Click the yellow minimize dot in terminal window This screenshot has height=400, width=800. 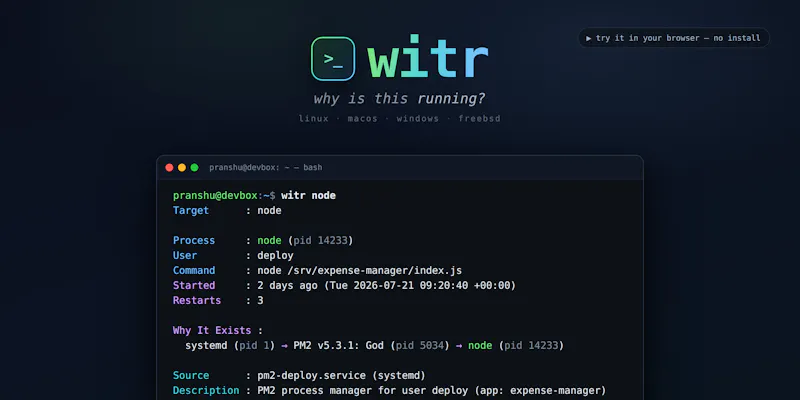click(182, 167)
